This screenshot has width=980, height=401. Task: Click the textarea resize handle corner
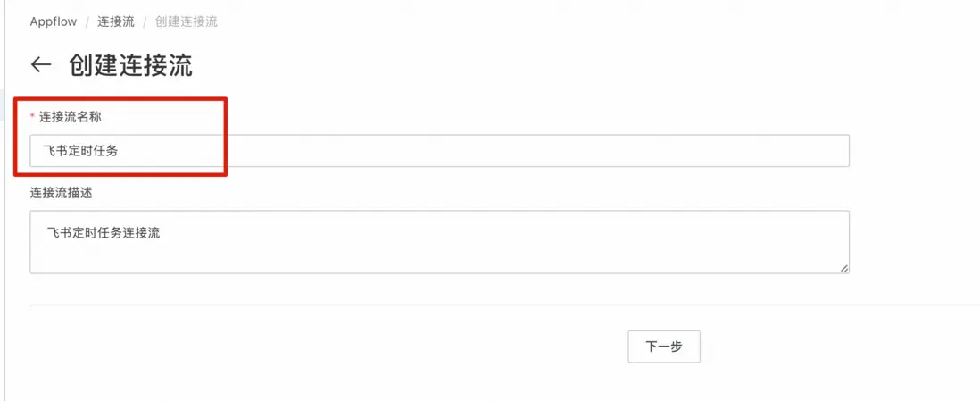tap(844, 269)
